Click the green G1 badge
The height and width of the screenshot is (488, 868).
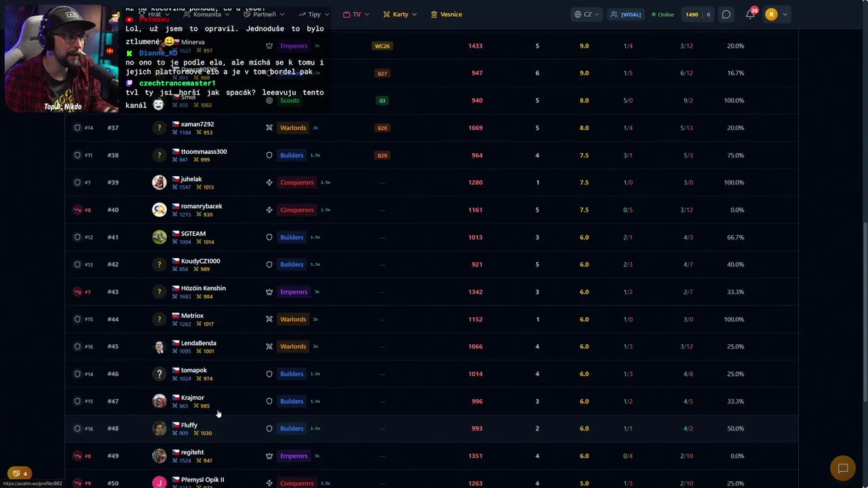[x=382, y=100]
